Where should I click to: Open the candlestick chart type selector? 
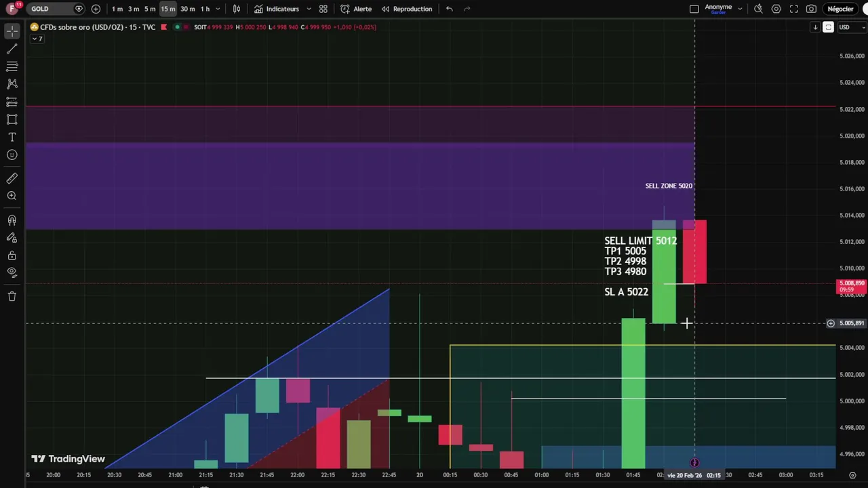[x=237, y=9]
